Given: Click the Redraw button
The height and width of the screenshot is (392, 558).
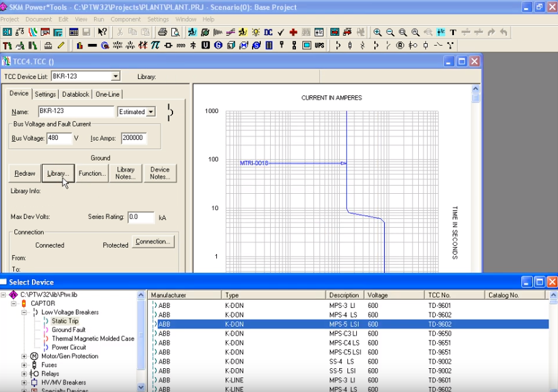Looking at the screenshot, I should tap(25, 173).
